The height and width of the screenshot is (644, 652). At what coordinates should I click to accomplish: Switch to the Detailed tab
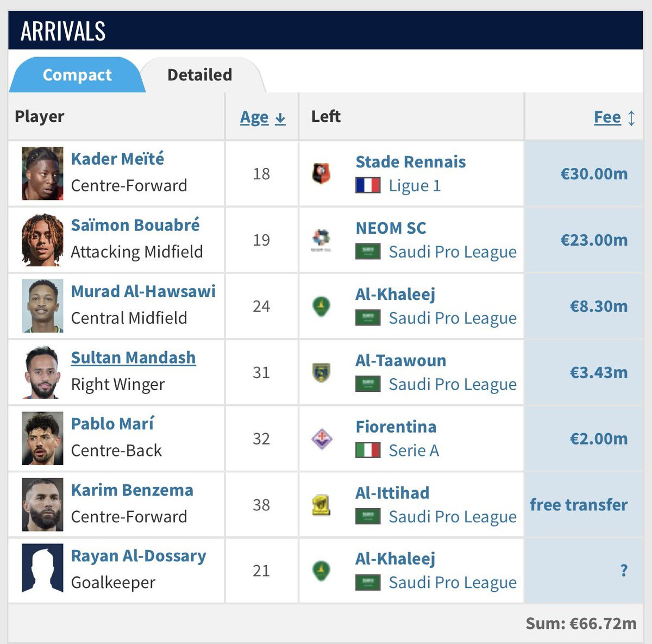pyautogui.click(x=200, y=75)
